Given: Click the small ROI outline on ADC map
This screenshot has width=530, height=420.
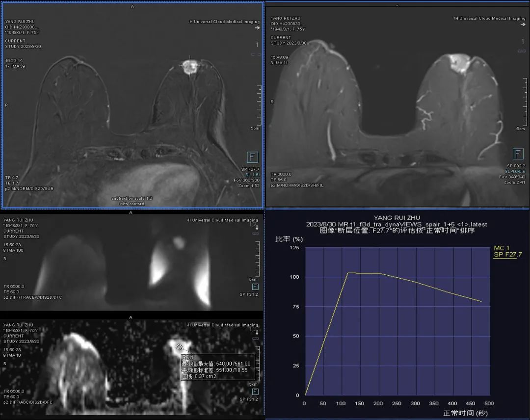Looking at the screenshot, I should pos(180,347).
